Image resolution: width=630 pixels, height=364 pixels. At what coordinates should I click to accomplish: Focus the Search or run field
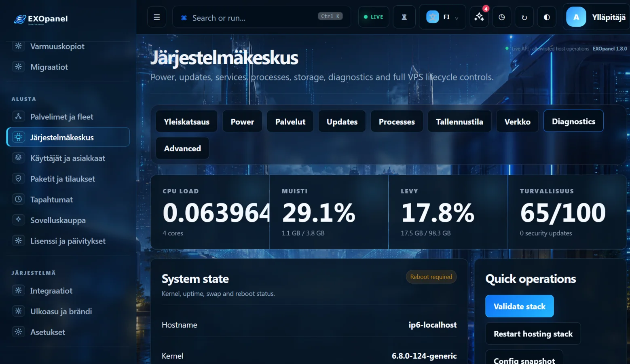tap(262, 17)
